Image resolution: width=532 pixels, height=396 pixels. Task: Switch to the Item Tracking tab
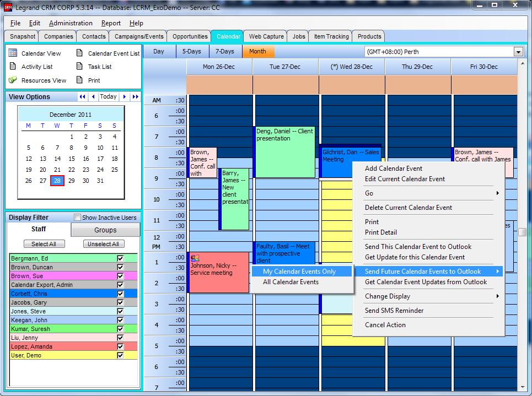coord(331,36)
